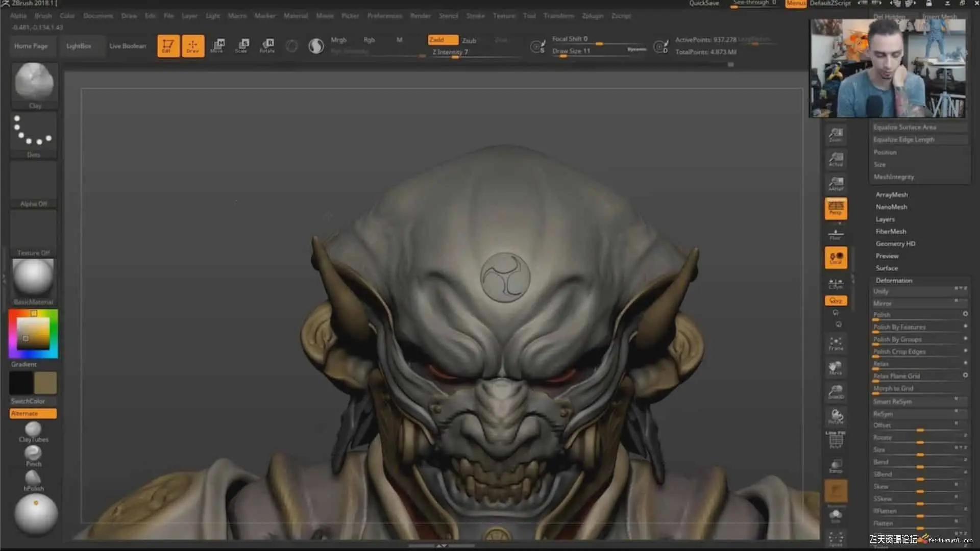Viewport: 980px width, 551px height.
Task: Click the Move view hand icon
Action: pos(836,368)
